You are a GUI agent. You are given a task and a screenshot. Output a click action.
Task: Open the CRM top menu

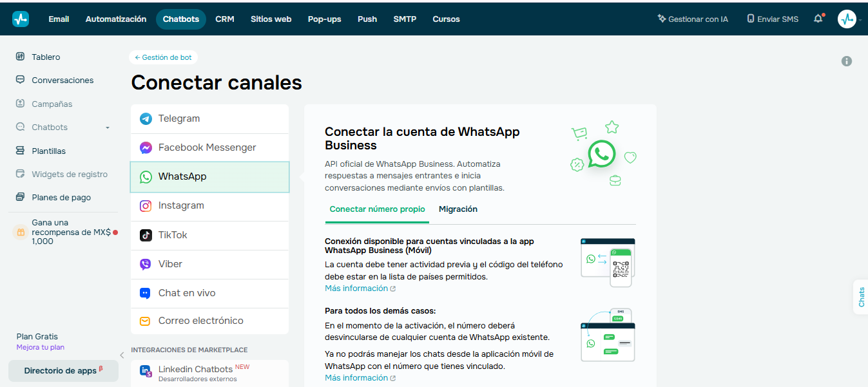(x=225, y=19)
